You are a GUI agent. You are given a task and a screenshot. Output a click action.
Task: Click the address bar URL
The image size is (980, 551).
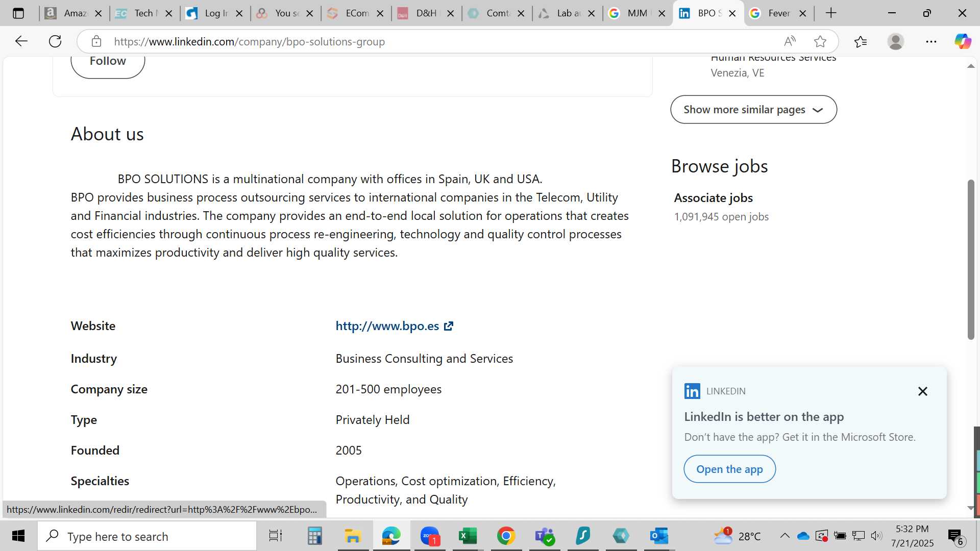coord(250,41)
